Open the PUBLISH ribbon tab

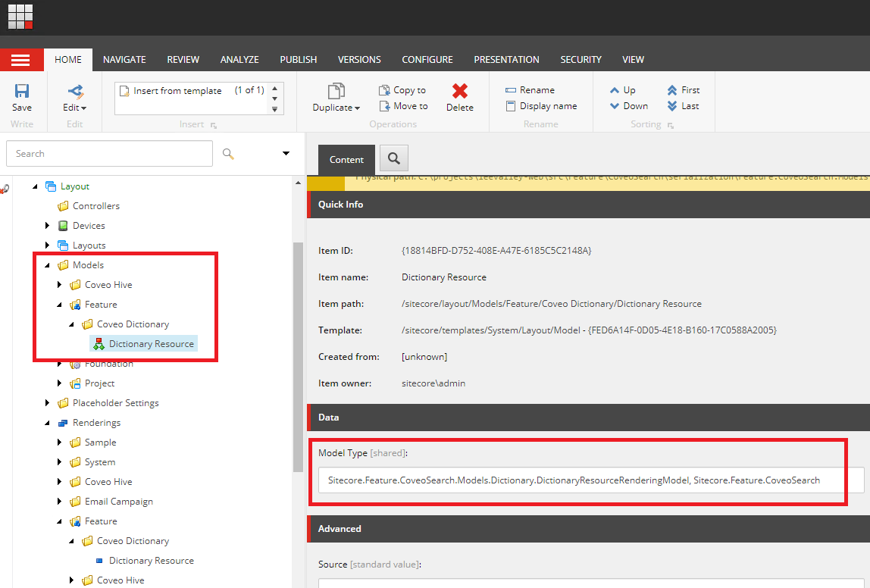tap(299, 60)
